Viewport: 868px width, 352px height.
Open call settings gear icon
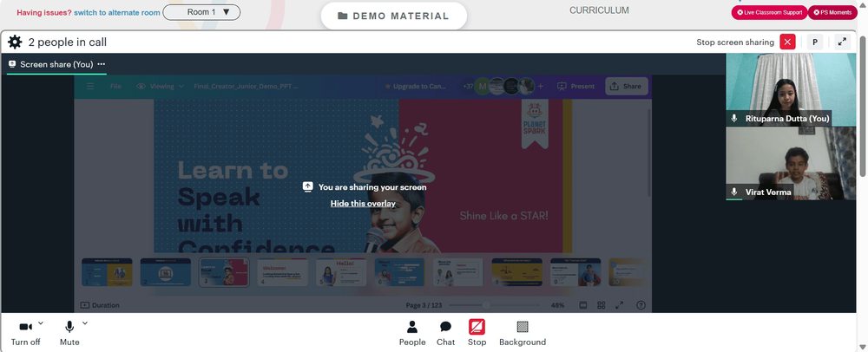point(15,42)
